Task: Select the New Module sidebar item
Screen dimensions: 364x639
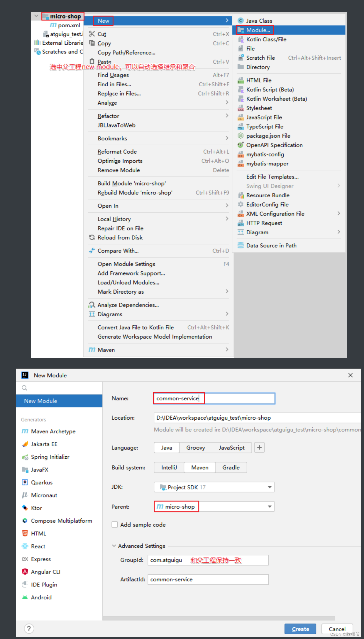Action: coord(59,401)
